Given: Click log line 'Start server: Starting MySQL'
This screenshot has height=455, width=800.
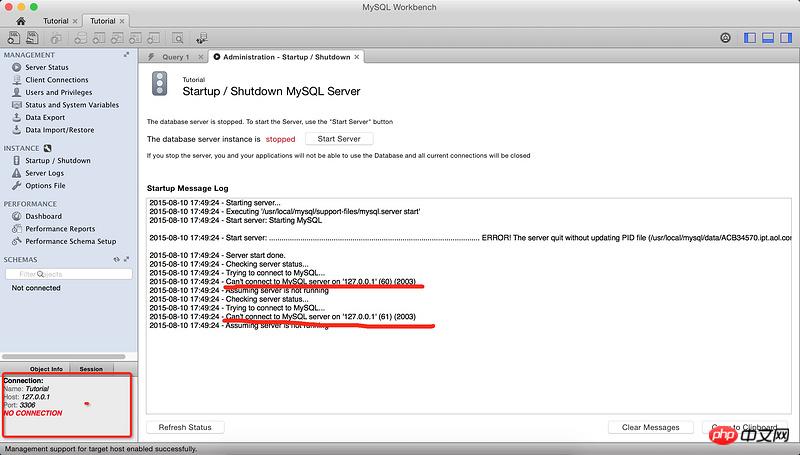Looking at the screenshot, I should [236, 220].
